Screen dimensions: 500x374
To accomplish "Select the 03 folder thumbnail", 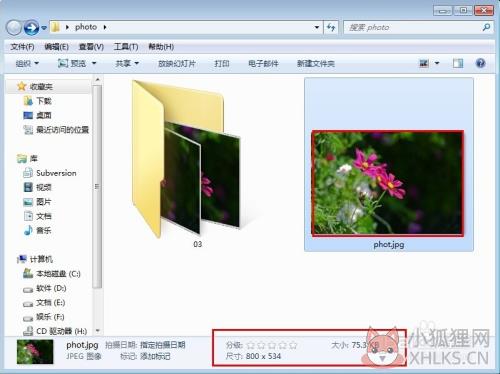I will [x=187, y=159].
